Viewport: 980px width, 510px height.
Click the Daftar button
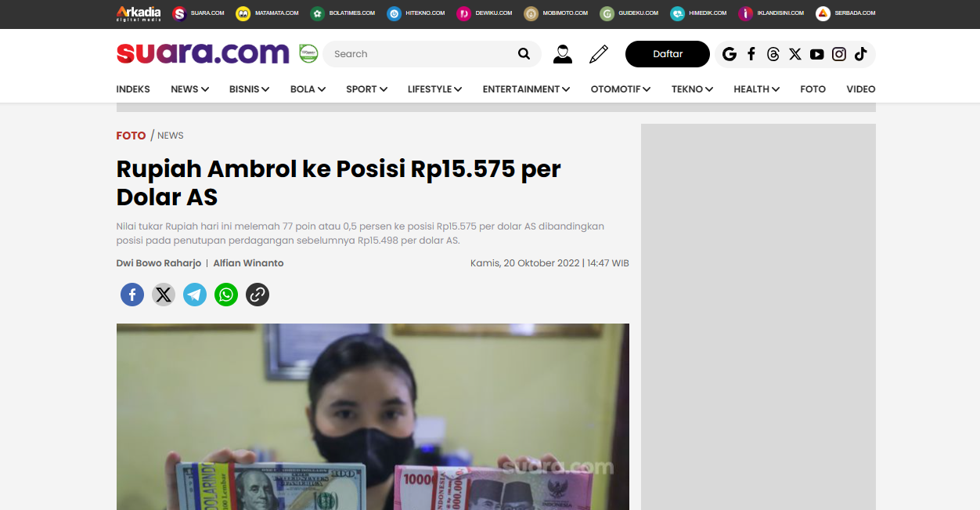click(668, 54)
